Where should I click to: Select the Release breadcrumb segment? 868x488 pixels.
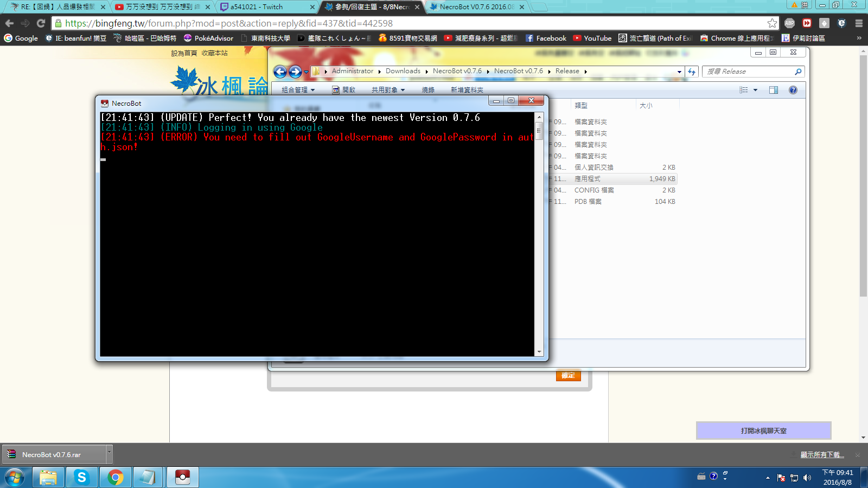coord(567,71)
